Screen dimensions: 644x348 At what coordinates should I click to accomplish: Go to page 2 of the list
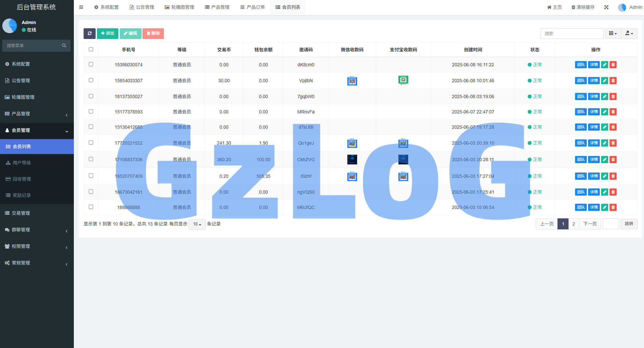pos(574,224)
